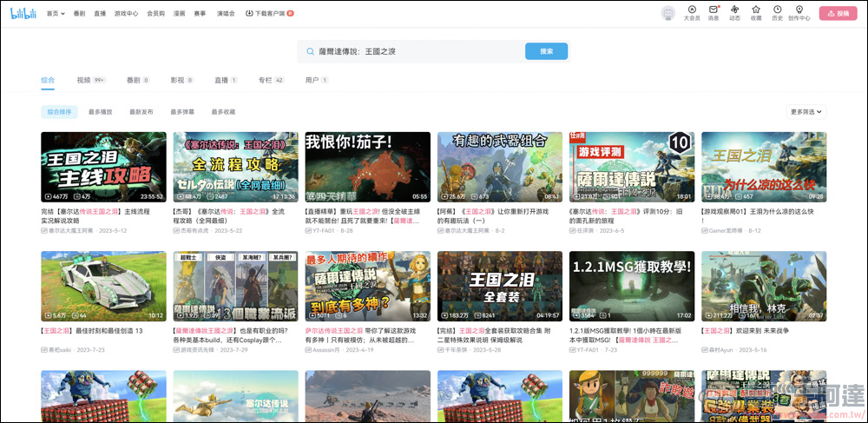This screenshot has height=423, width=868.
Task: Open 赛事 in top navigation
Action: click(x=200, y=13)
